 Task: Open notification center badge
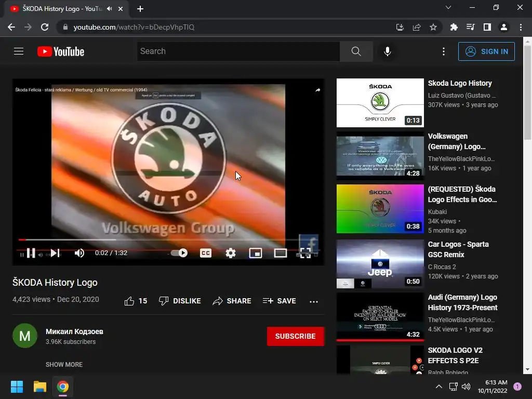click(x=517, y=387)
